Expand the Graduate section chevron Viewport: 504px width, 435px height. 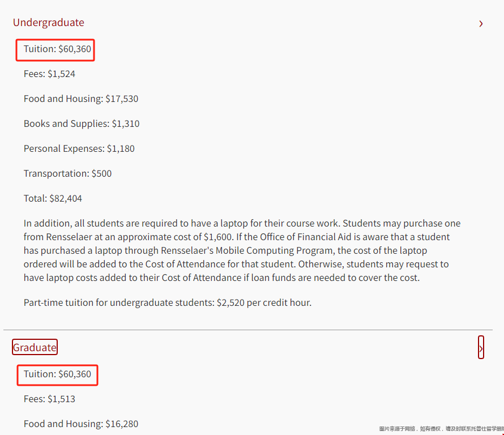click(x=481, y=348)
